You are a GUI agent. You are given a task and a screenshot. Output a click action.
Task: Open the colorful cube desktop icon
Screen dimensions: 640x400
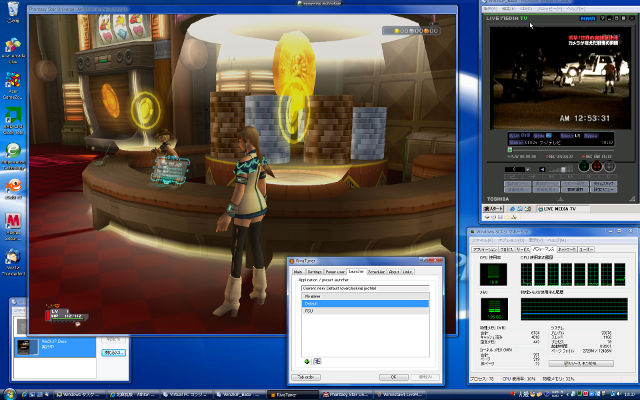(x=13, y=86)
